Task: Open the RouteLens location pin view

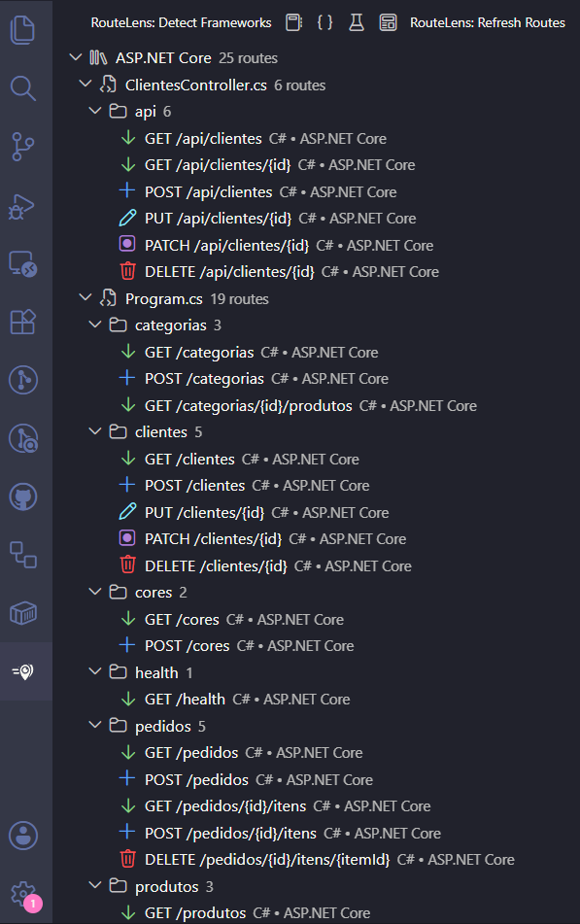Action: coord(23,671)
